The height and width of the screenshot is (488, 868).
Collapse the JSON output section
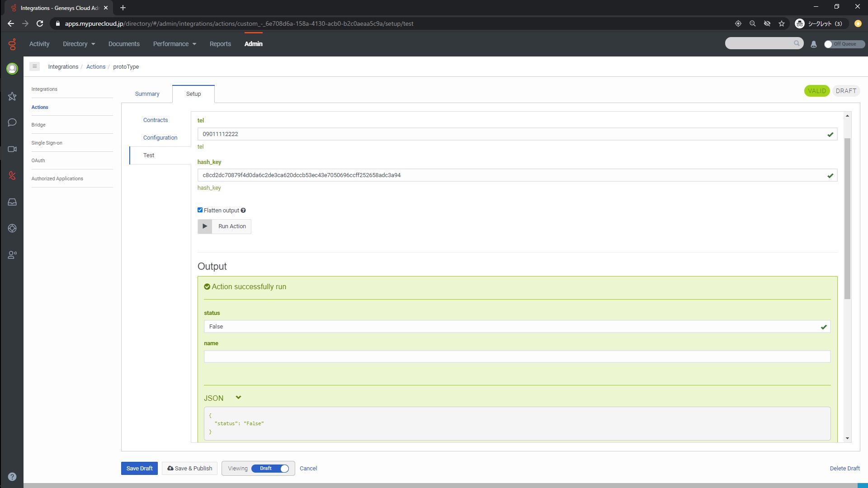[x=238, y=398]
